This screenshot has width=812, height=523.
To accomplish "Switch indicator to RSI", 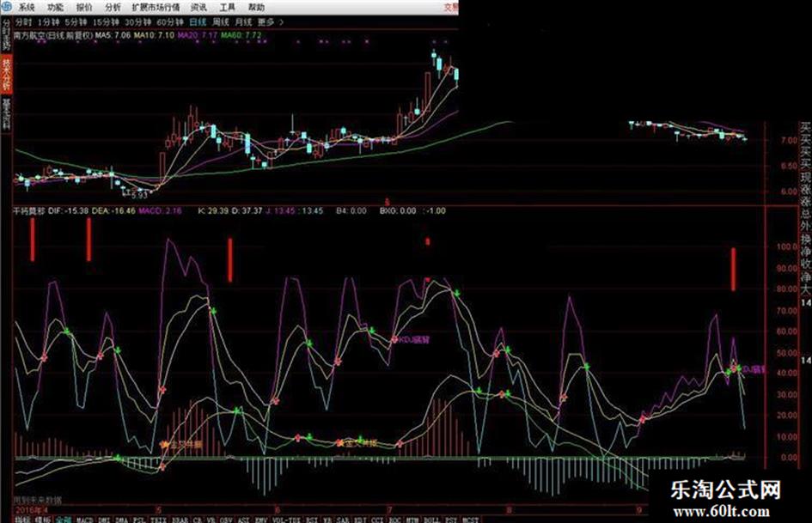I will coord(311,519).
